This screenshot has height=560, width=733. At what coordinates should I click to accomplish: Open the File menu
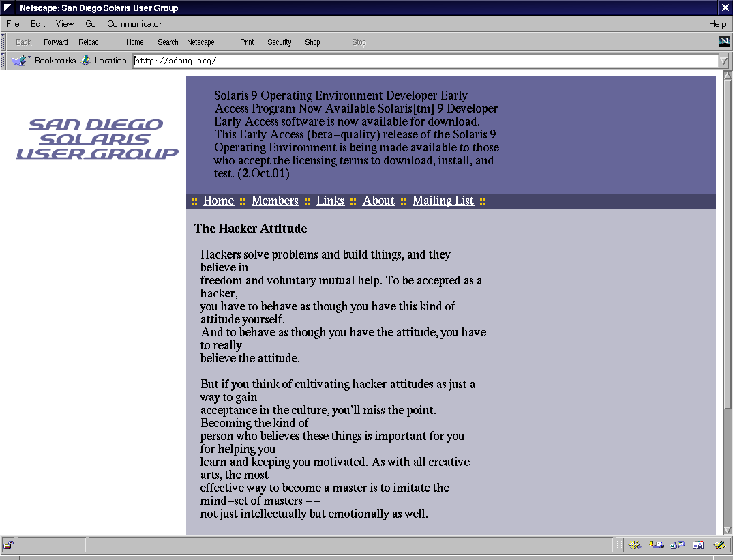coord(13,23)
